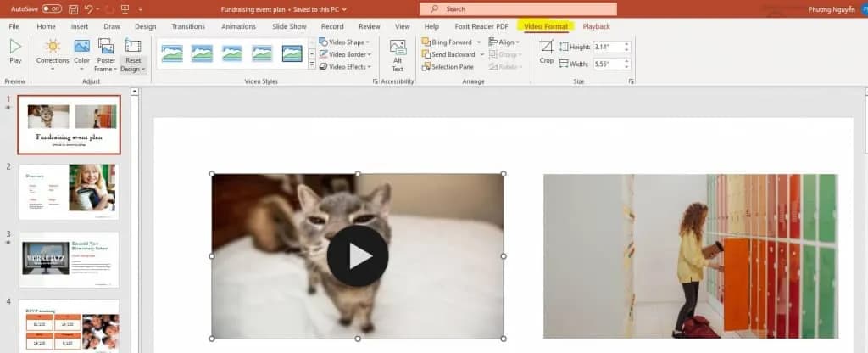Click the Play preview button in ribbon

(15, 51)
